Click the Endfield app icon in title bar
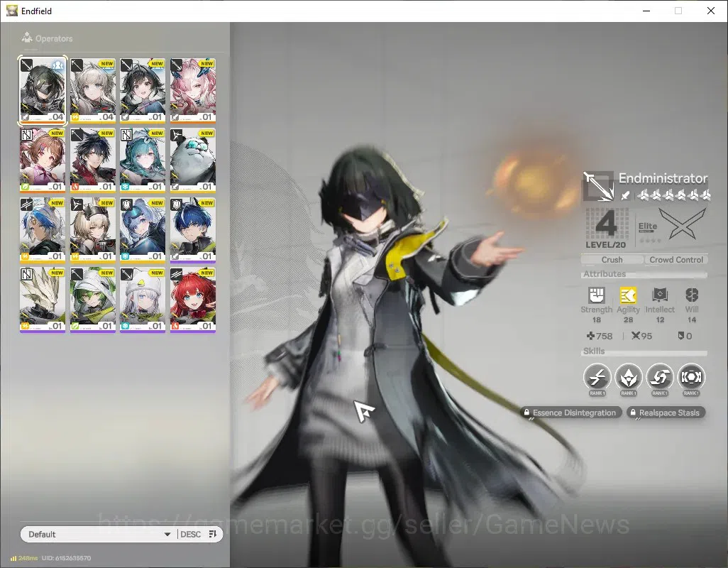This screenshot has height=568, width=728. pyautogui.click(x=11, y=10)
